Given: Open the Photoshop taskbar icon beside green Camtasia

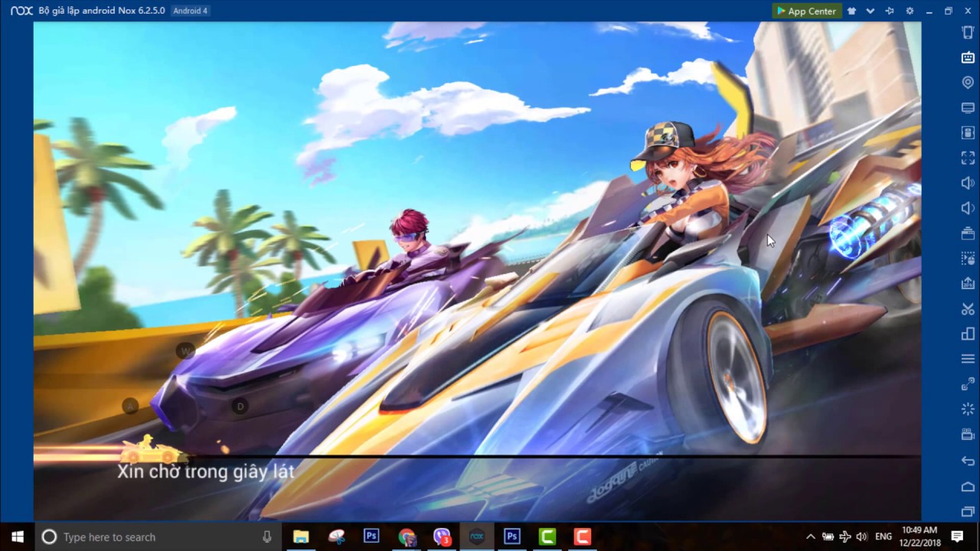Looking at the screenshot, I should click(512, 536).
